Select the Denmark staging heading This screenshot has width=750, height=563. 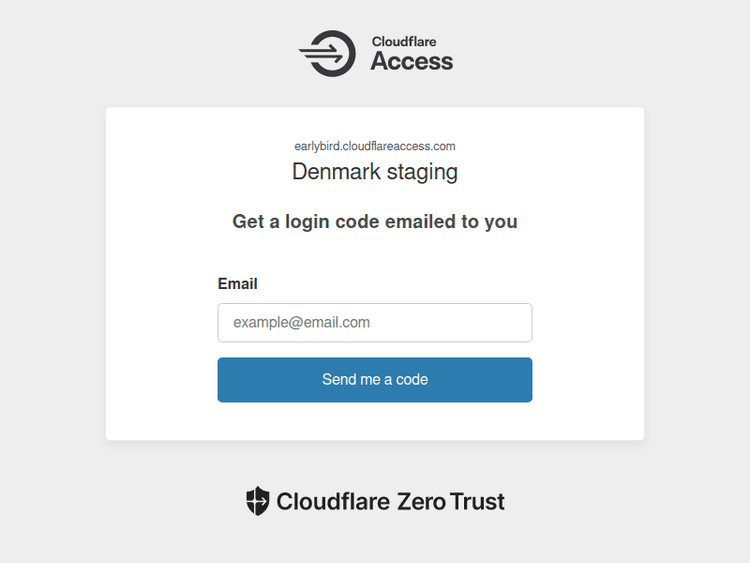[x=375, y=171]
